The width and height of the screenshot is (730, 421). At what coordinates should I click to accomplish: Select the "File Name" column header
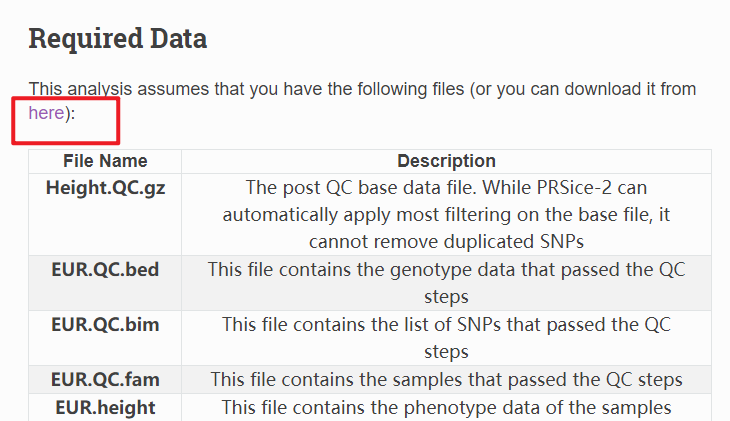coord(105,161)
